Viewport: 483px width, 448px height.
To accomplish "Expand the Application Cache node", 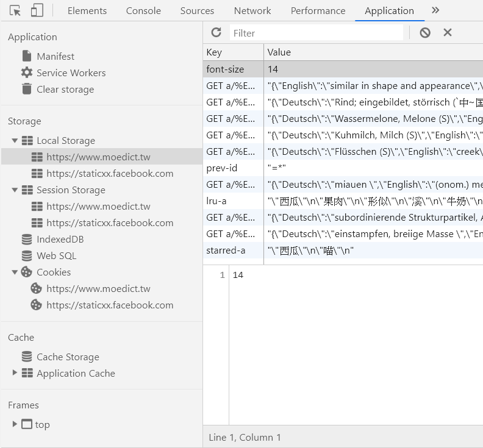I will (x=15, y=373).
